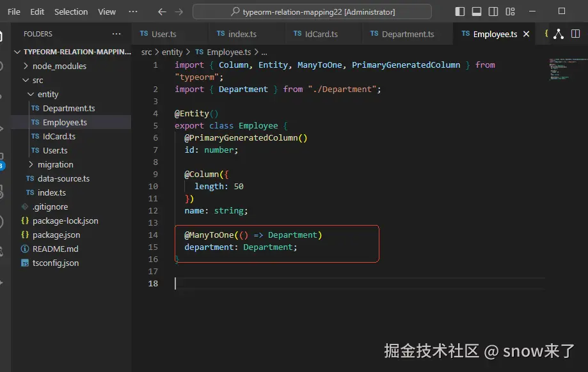Screen dimensions: 588x372
Task: Click the breadcrumb ellipsis symbol segment
Action: [x=264, y=52]
